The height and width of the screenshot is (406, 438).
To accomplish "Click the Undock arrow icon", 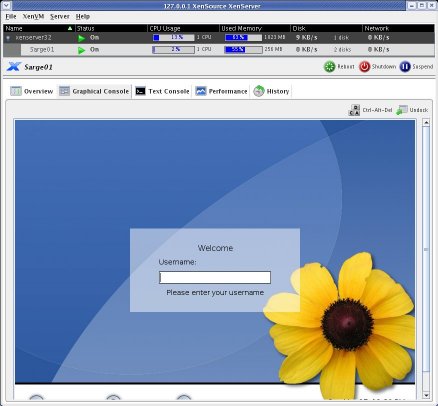I will [x=402, y=110].
